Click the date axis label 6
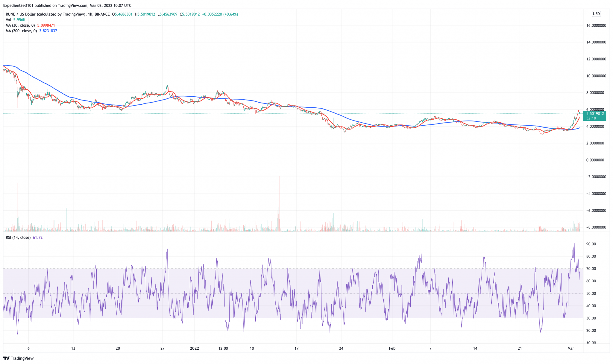The width and height of the screenshot is (613, 364). [x=28, y=348]
